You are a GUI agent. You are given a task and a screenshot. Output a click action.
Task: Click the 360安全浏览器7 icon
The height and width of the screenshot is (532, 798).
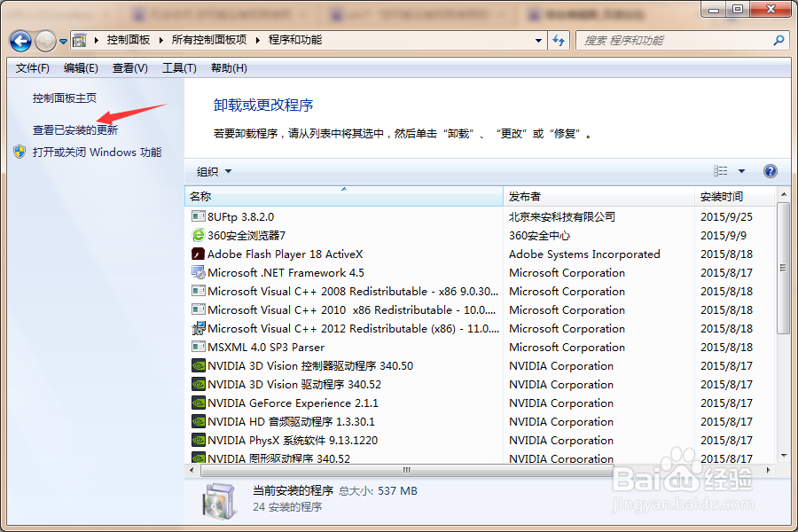pyautogui.click(x=198, y=235)
